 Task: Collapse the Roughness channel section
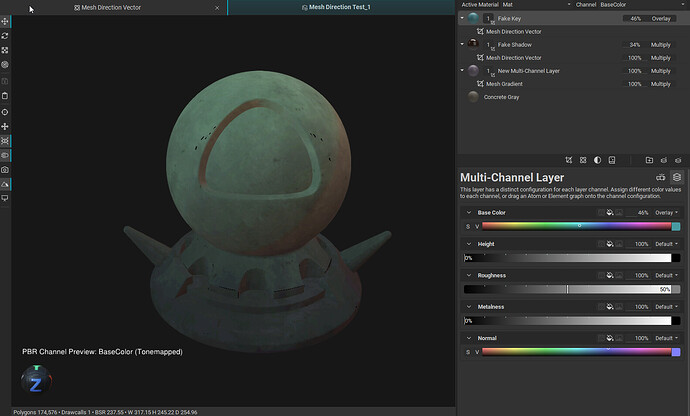pyautogui.click(x=470, y=275)
